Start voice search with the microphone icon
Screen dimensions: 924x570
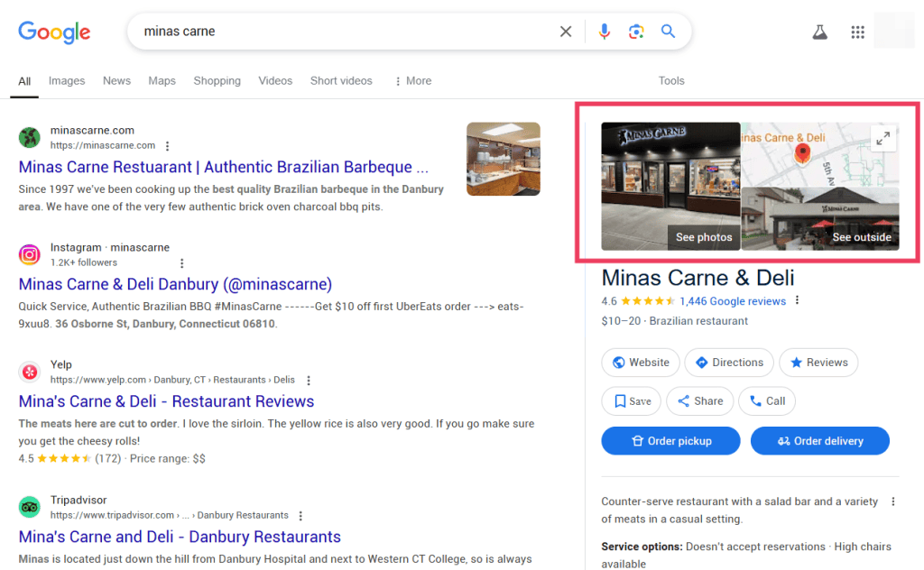tap(604, 32)
